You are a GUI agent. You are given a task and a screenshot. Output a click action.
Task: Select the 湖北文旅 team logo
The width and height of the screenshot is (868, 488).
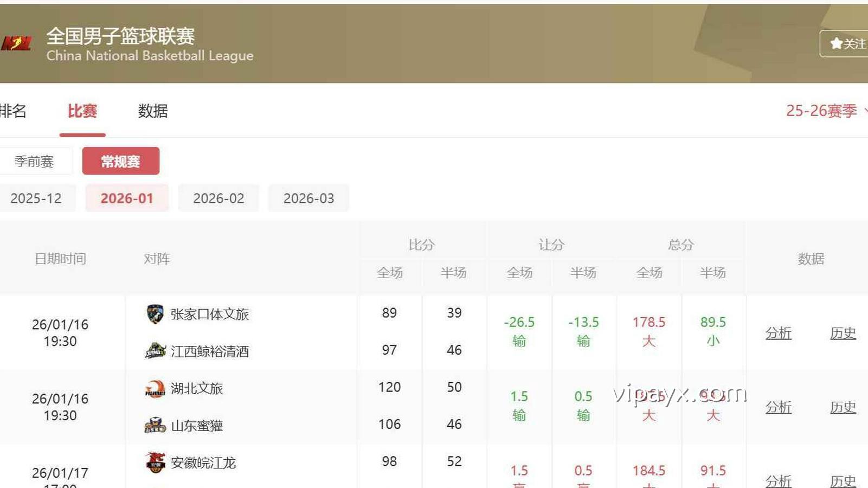[154, 388]
